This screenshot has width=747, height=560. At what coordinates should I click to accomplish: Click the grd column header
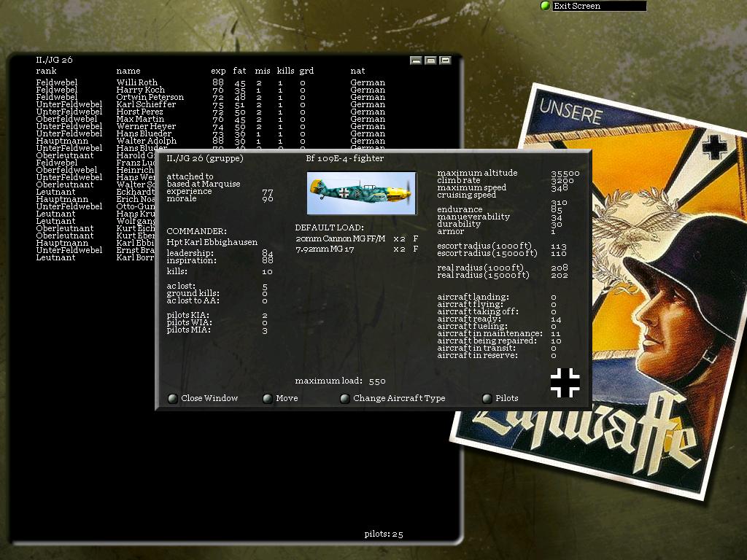click(x=306, y=71)
